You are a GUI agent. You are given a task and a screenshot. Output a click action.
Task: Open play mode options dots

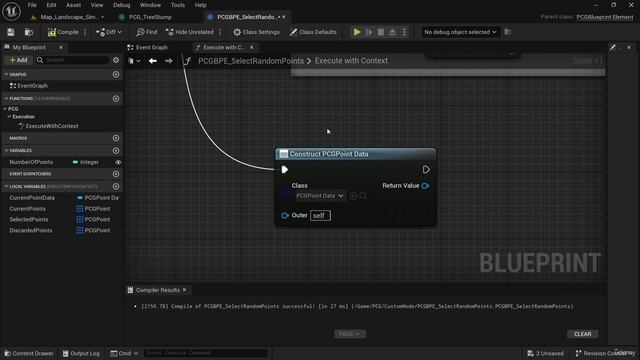click(x=404, y=32)
